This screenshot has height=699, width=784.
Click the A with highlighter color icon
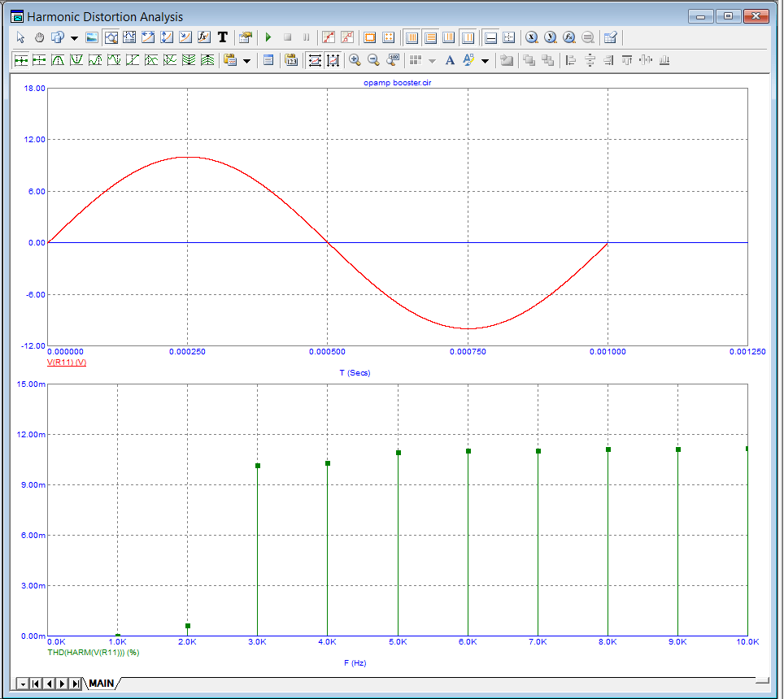tap(468, 60)
